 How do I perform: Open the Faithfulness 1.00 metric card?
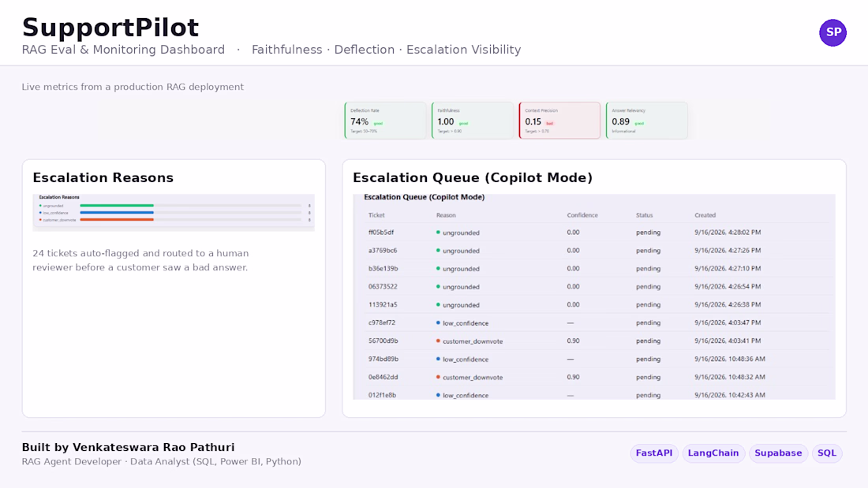472,121
